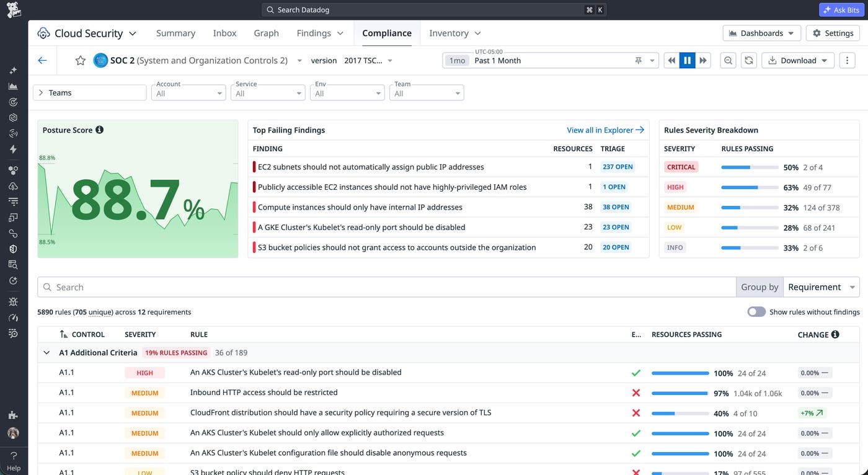Viewport: 868px width, 475px height.
Task: Click the CHANGE column info icon
Action: [x=835, y=334]
